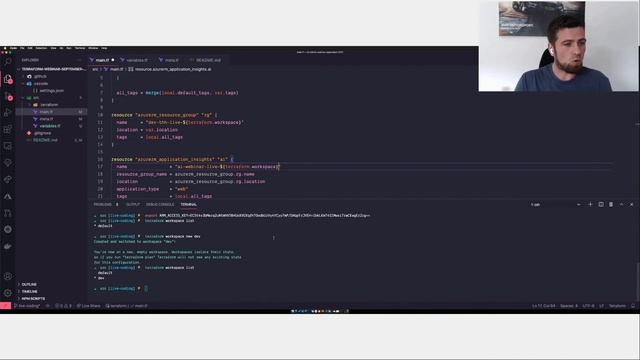The width and height of the screenshot is (640, 360).
Task: Open the Source Control view icon
Action: pos(8,96)
